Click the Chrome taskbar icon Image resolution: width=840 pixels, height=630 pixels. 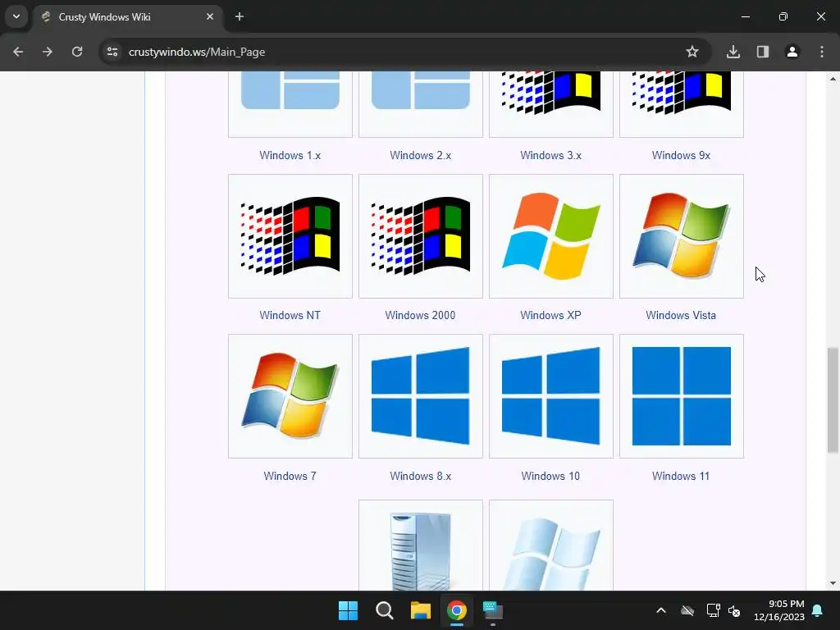click(x=456, y=610)
